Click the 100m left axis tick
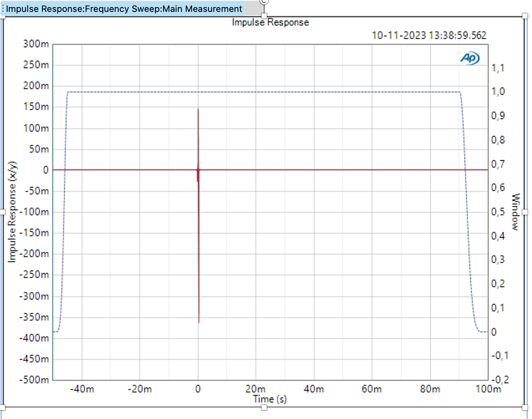Viewport: 532px width, 419px height. click(x=36, y=128)
